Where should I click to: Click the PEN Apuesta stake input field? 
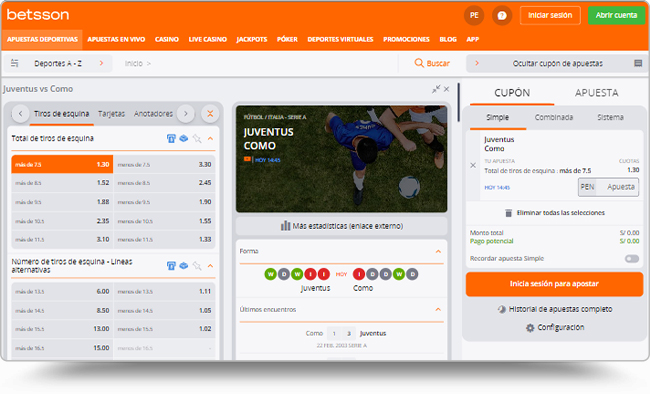pos(609,187)
